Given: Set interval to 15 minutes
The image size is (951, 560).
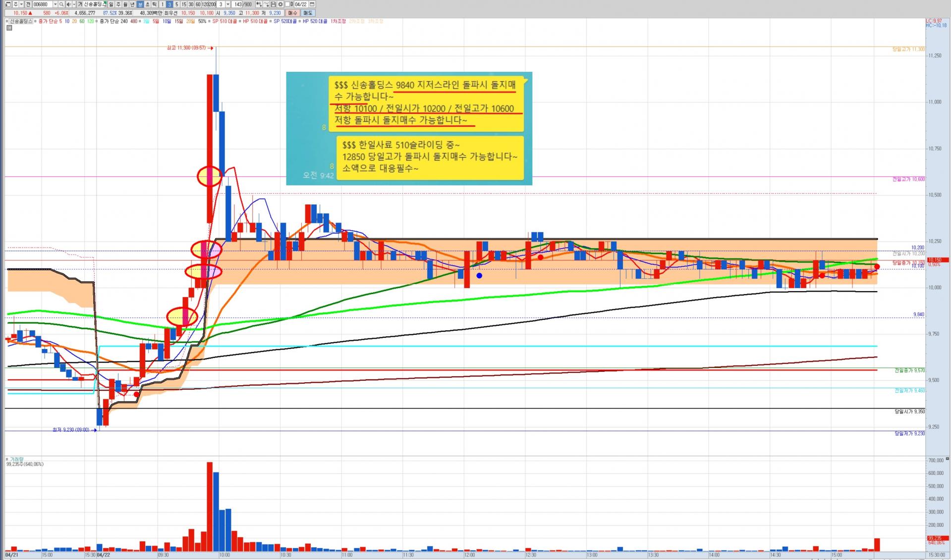Looking at the screenshot, I should pos(184,4).
